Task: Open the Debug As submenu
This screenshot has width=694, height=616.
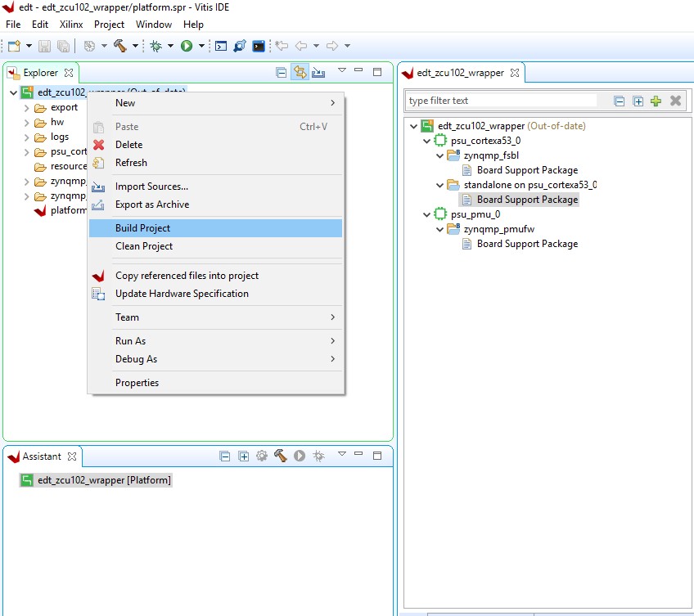Action: click(215, 359)
